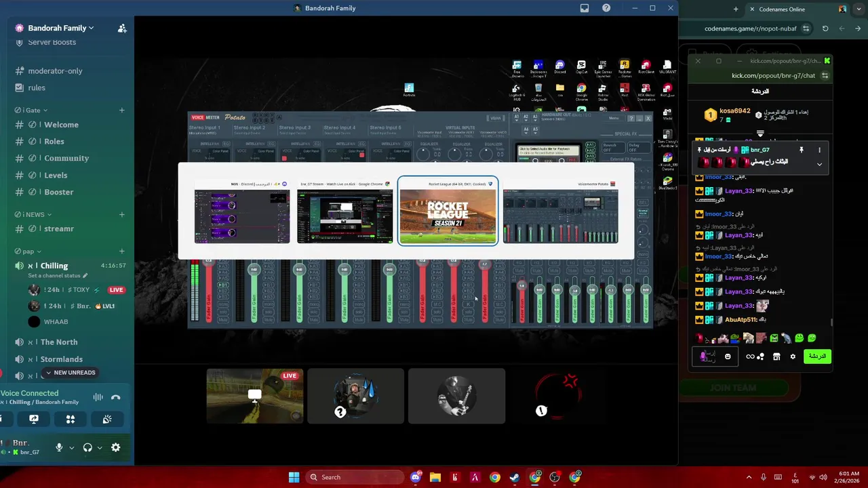The image size is (868, 488).
Task: Click the green Kick chat send button
Action: coord(817,356)
